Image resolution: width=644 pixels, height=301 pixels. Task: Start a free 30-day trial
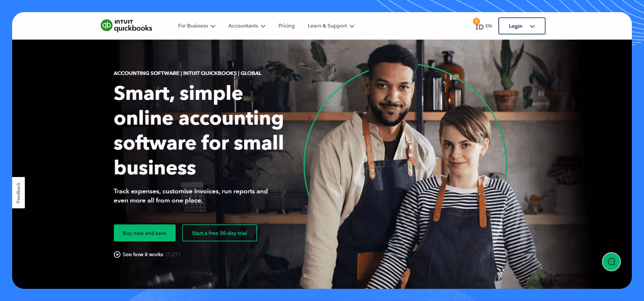coord(219,233)
